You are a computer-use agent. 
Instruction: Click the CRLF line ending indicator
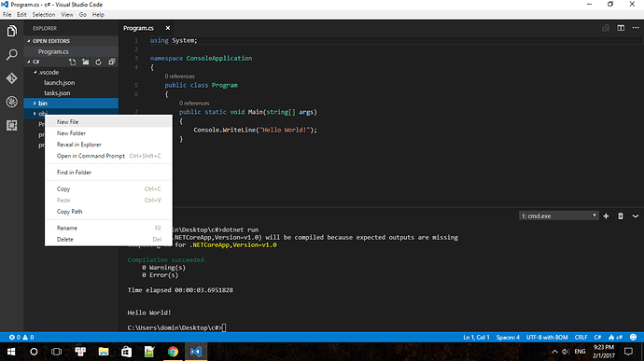581,337
